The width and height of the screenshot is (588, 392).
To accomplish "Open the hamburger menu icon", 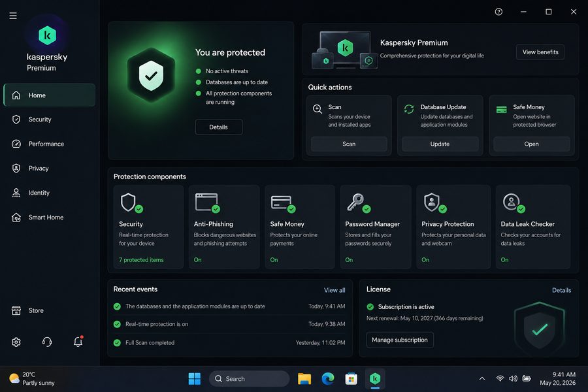I will coord(13,16).
